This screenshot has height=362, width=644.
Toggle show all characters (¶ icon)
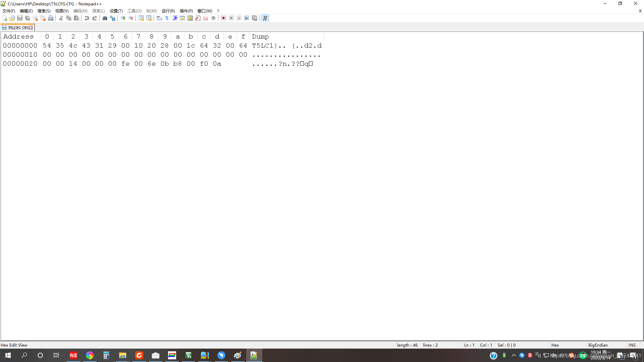pos(167,18)
